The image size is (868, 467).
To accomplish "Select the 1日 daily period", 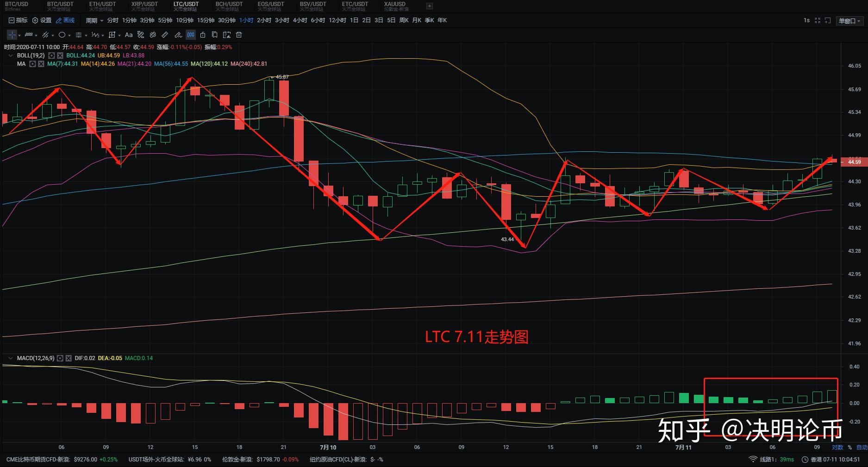I will coord(354,20).
